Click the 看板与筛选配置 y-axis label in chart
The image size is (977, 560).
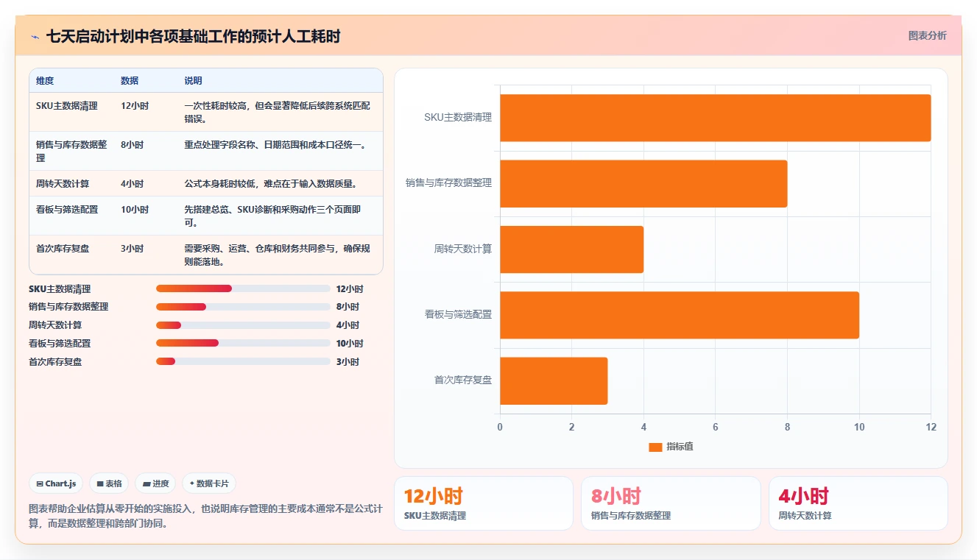(x=458, y=315)
